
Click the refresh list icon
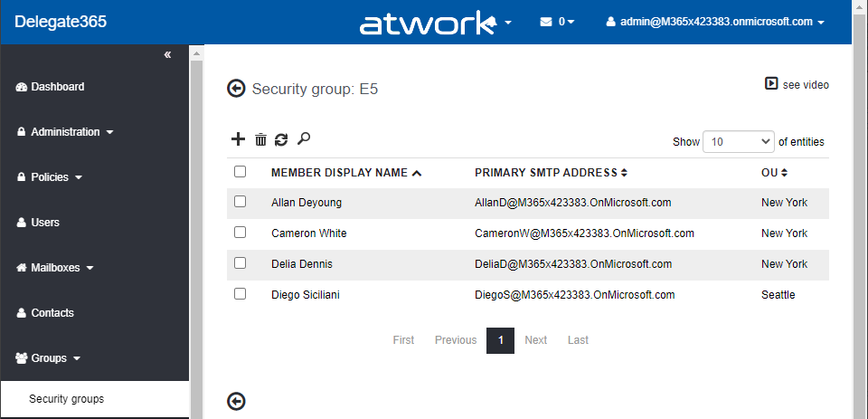[281, 139]
